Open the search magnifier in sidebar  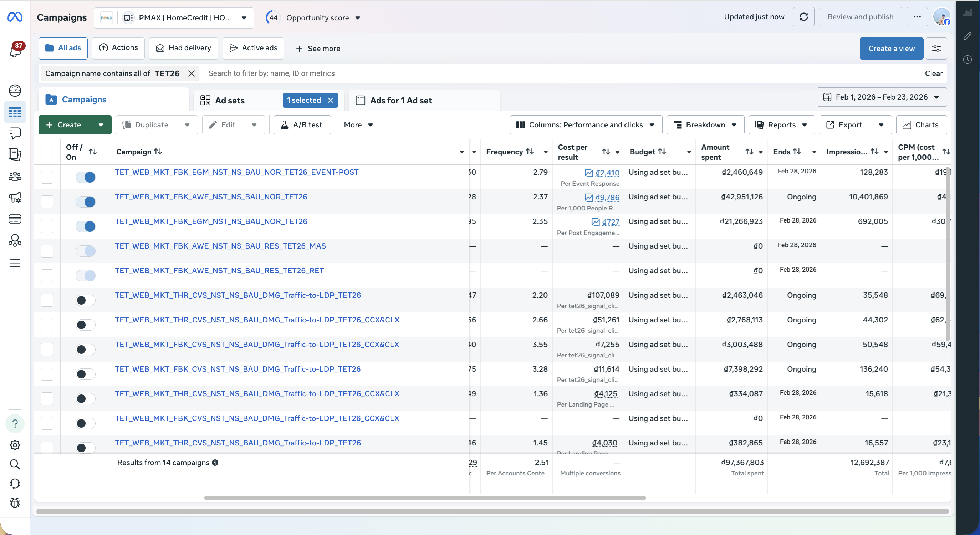tap(15, 464)
